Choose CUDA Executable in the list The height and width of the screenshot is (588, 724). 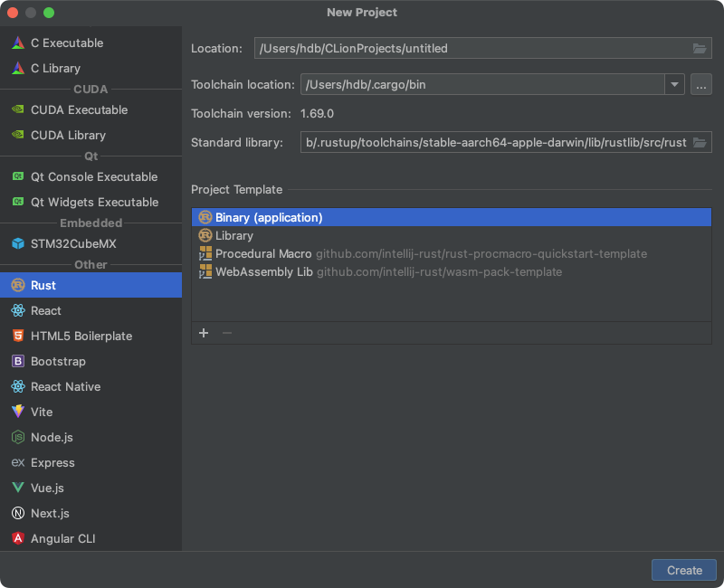coord(91,109)
